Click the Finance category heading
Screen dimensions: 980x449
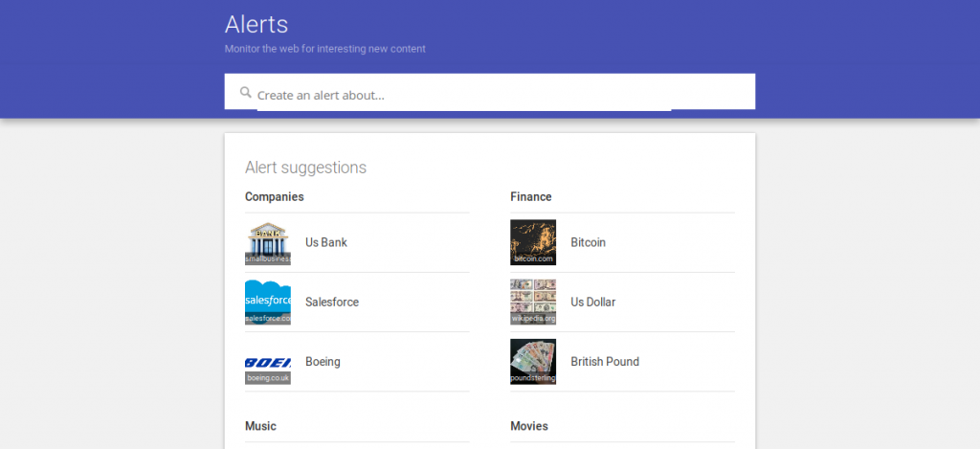pyautogui.click(x=531, y=197)
